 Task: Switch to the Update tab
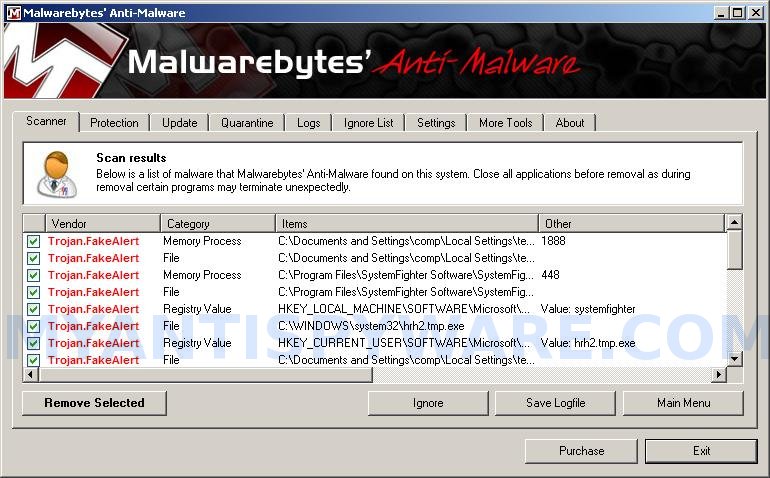pyautogui.click(x=180, y=123)
